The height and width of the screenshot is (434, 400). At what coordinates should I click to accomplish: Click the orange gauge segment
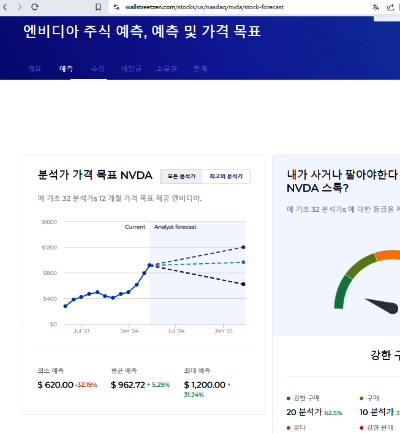coord(388,255)
